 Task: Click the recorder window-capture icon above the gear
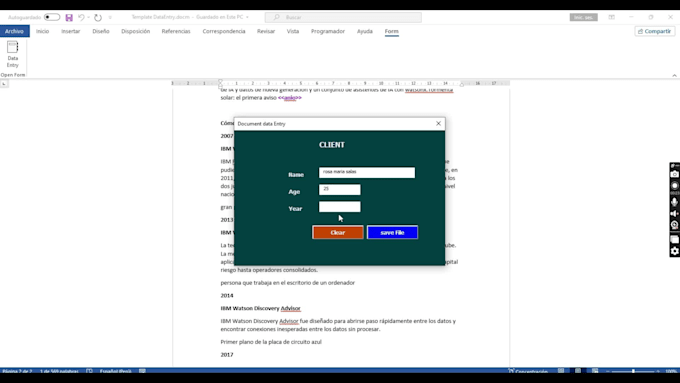[674, 239]
